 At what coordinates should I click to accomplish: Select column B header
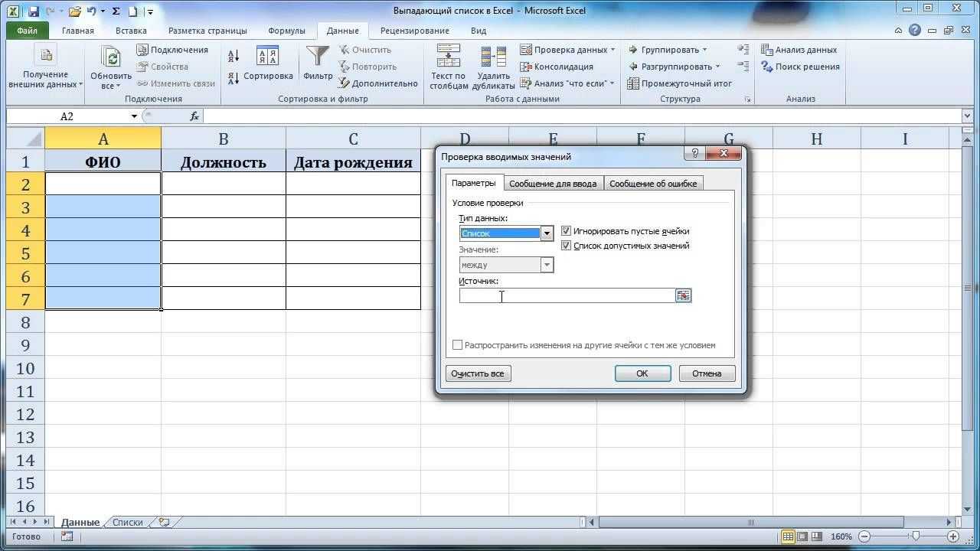click(224, 139)
